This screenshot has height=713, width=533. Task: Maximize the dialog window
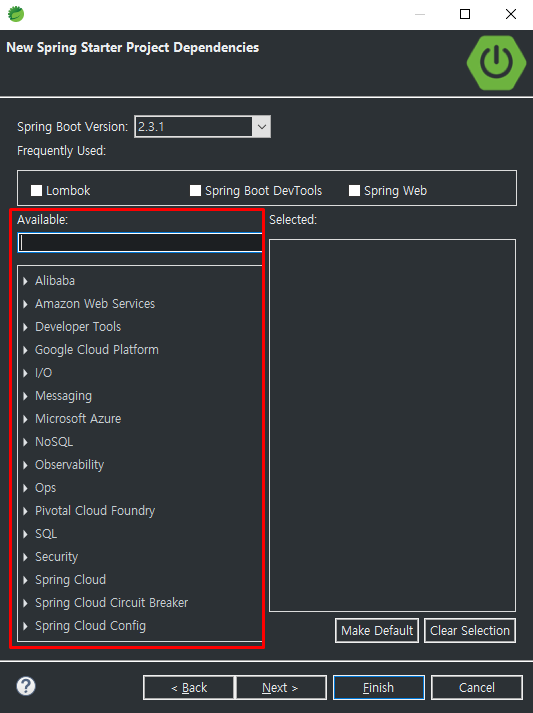(465, 14)
